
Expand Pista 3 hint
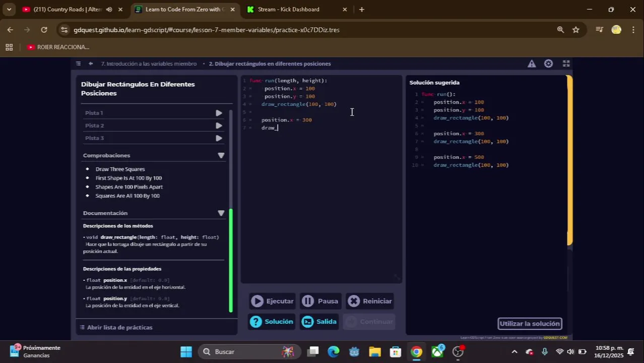point(154,138)
